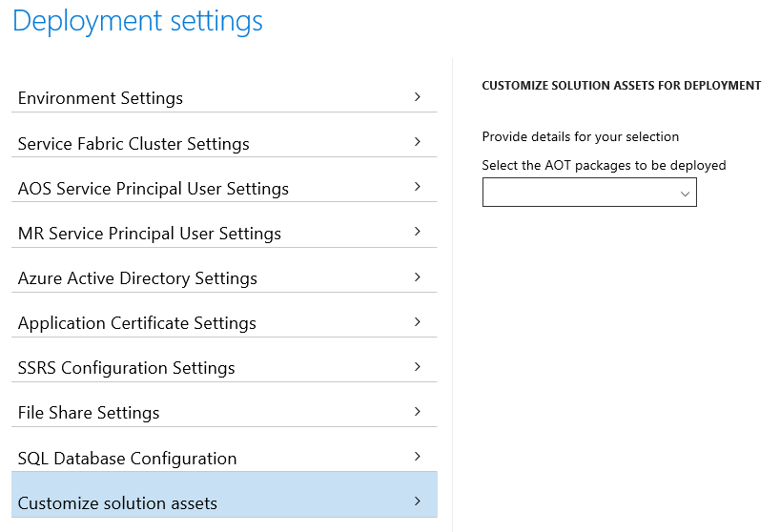Open AOS Service Principal User Settings
The height and width of the screenshot is (532, 780).
tap(224, 188)
